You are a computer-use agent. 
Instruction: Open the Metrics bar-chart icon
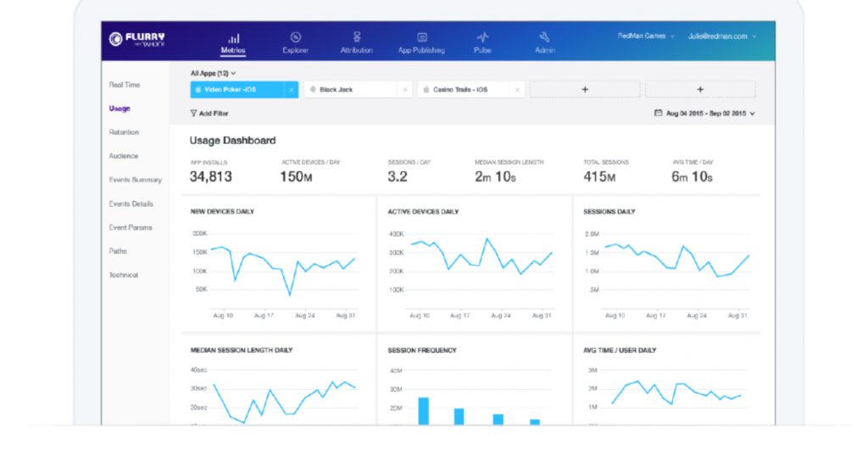point(233,38)
